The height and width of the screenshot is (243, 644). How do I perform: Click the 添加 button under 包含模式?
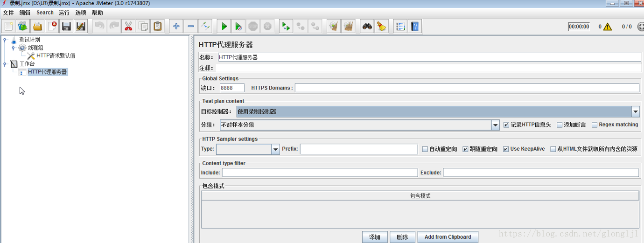375,237
